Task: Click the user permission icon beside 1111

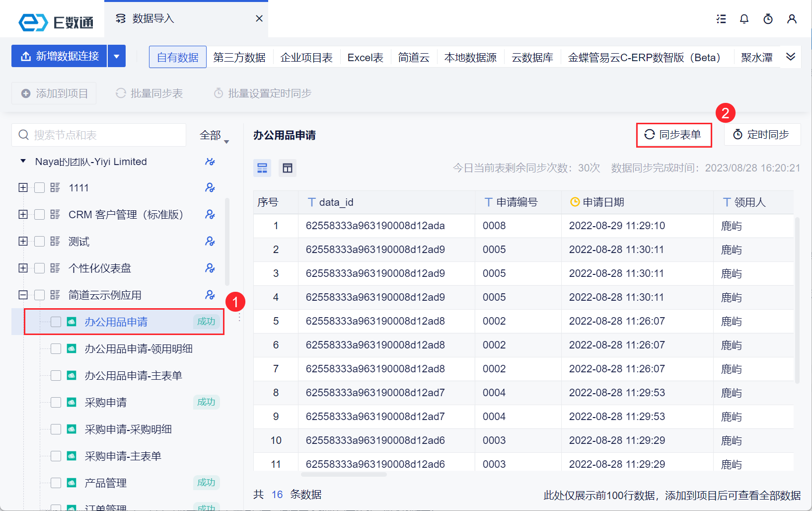Action: tap(210, 188)
